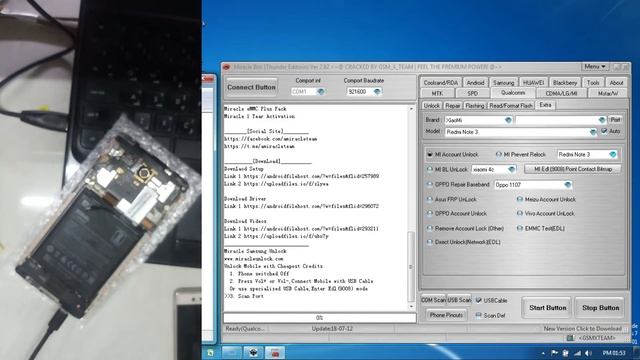Click the Miracle Box app icon in title bar

tap(227, 67)
